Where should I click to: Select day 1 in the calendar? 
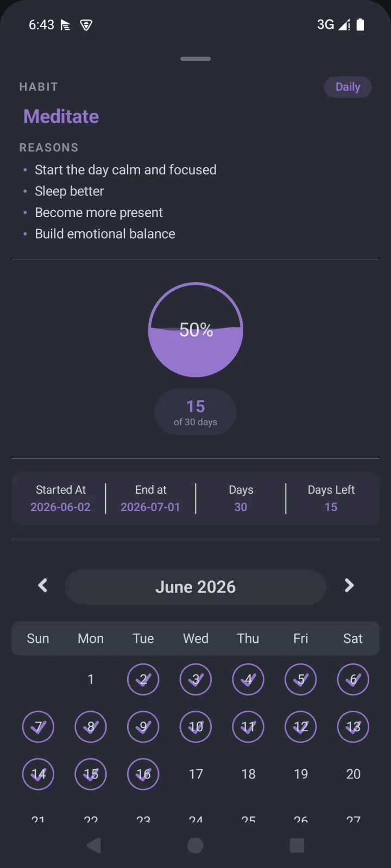pyautogui.click(x=91, y=679)
